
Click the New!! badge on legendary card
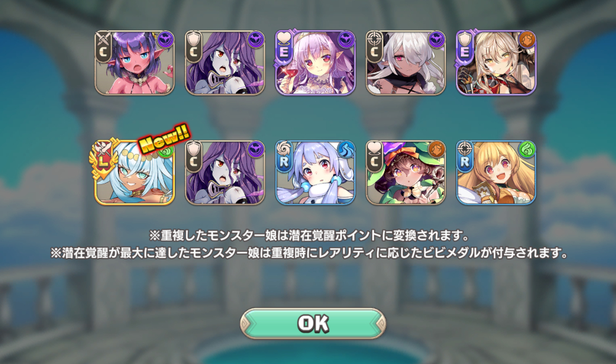[x=165, y=138]
